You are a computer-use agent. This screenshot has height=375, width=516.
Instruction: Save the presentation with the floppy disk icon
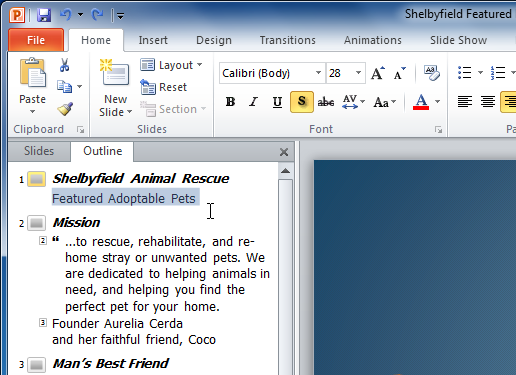coord(44,15)
